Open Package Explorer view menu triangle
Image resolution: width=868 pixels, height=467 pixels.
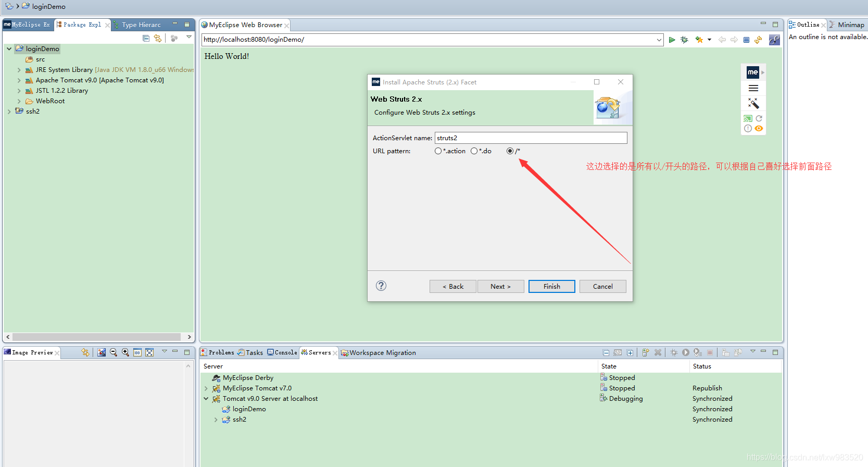point(189,38)
